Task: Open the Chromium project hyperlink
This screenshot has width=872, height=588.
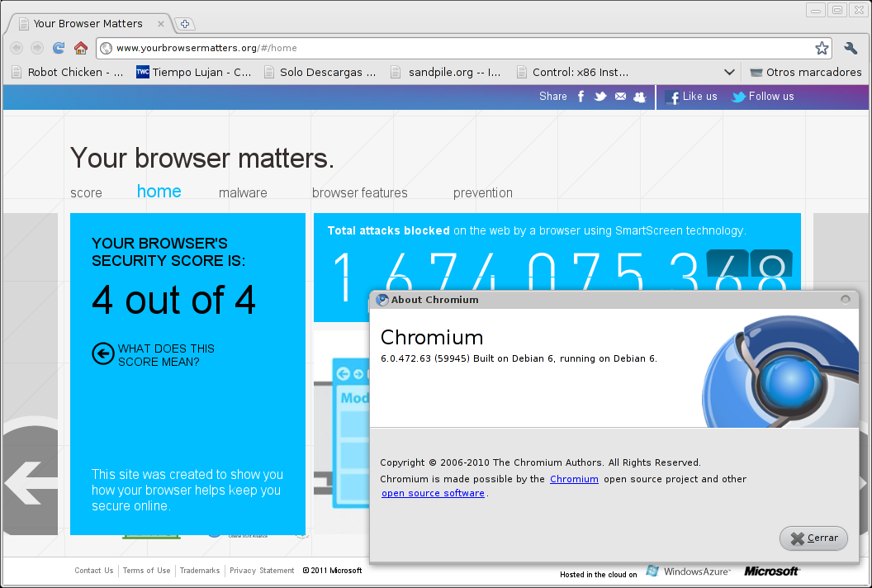Action: [x=574, y=479]
